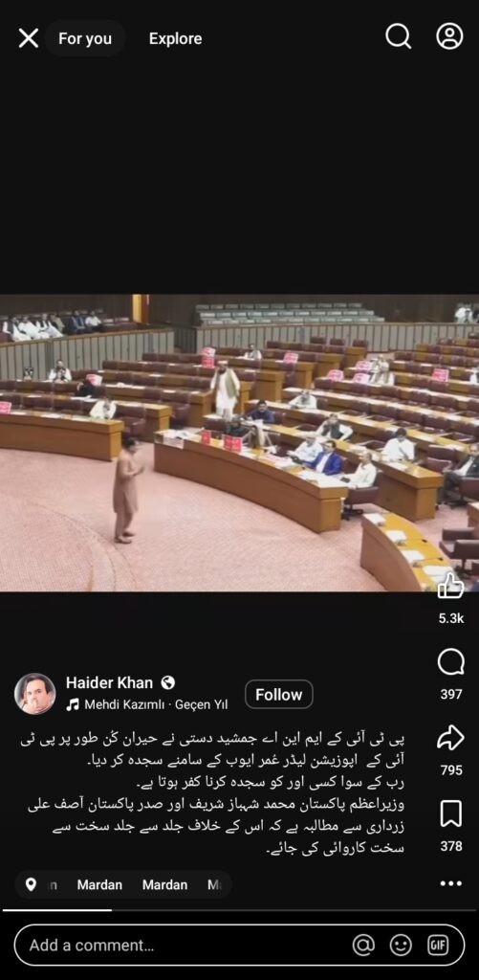479x980 pixels.
Task: Open the search magnifier icon
Action: (398, 36)
